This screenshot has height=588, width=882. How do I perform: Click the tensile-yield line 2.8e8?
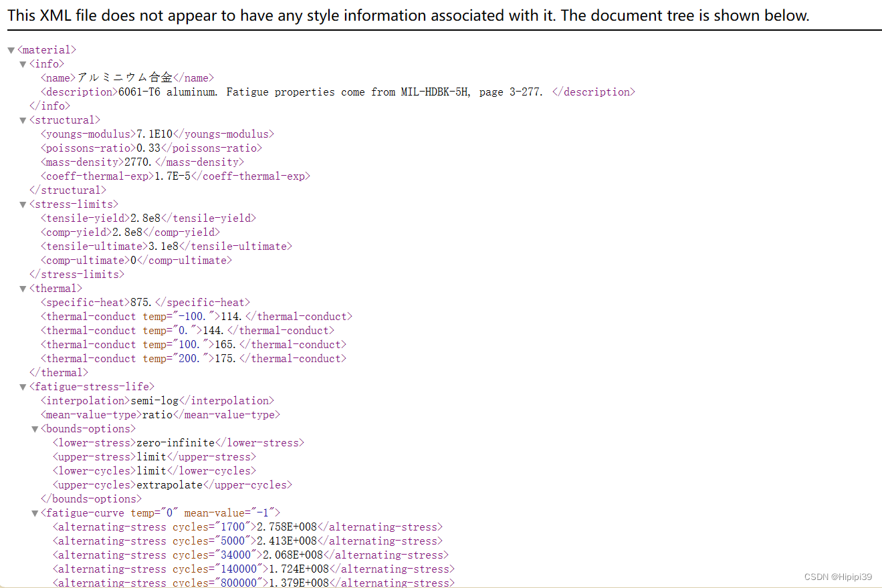tap(148, 218)
